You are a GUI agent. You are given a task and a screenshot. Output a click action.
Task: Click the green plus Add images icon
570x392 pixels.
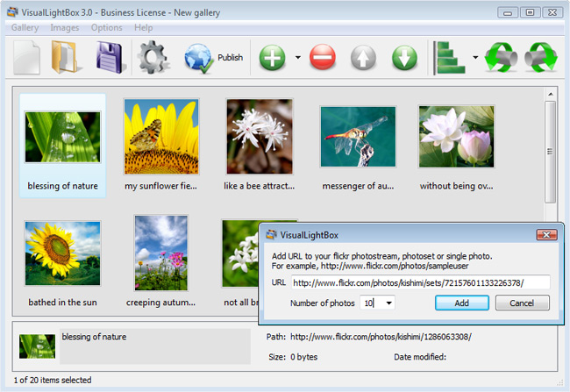click(x=274, y=59)
